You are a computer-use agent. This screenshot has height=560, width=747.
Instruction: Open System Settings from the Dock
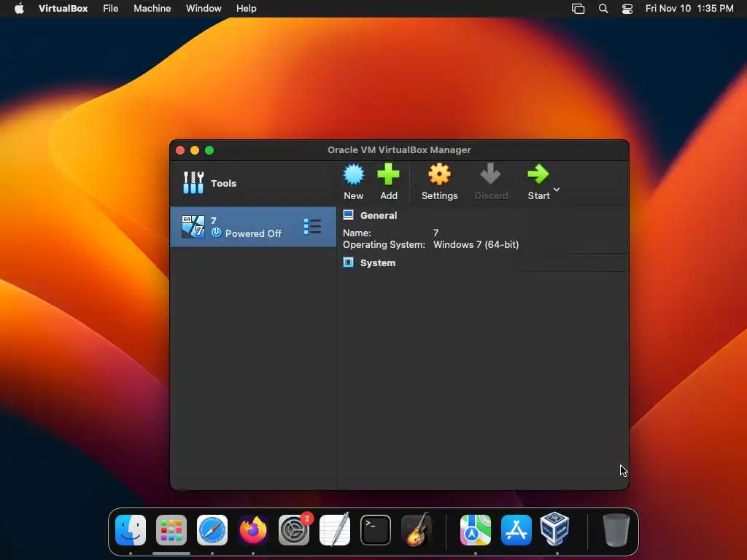[x=294, y=529]
